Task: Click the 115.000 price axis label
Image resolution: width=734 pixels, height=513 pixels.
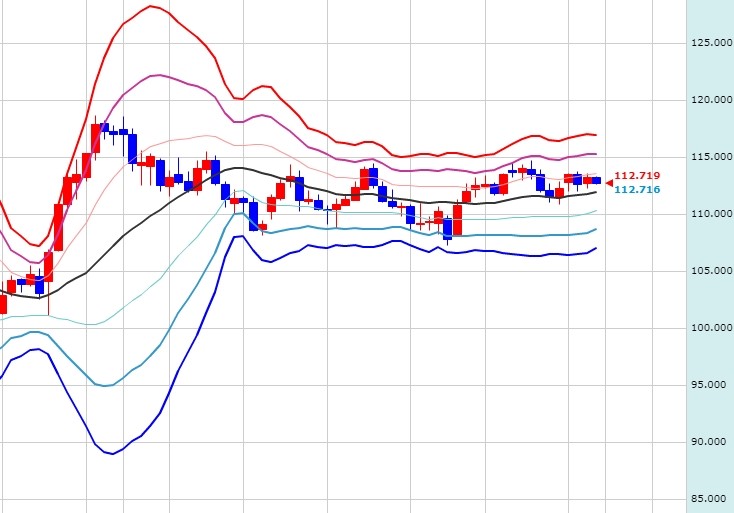Action: tap(712, 157)
